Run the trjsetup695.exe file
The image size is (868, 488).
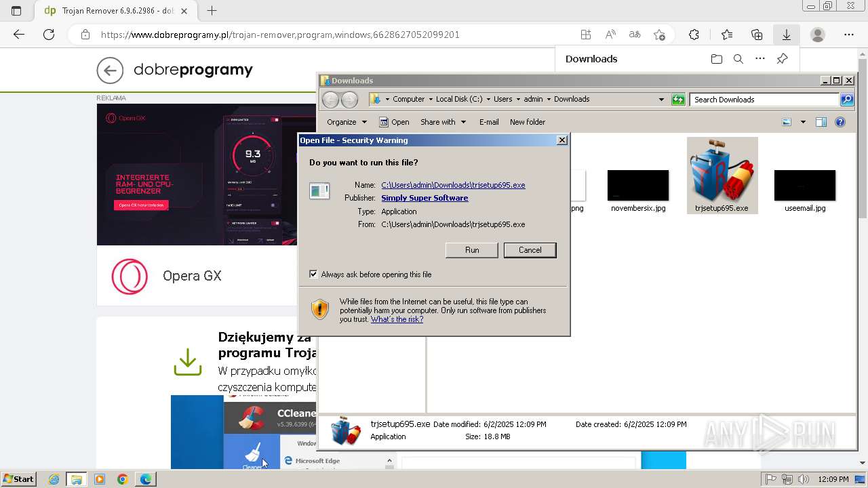[472, 250]
